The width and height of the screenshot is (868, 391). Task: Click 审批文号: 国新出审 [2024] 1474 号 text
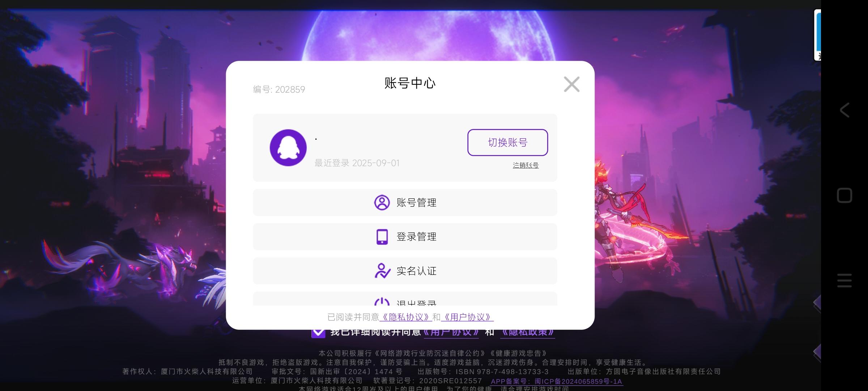click(x=337, y=371)
